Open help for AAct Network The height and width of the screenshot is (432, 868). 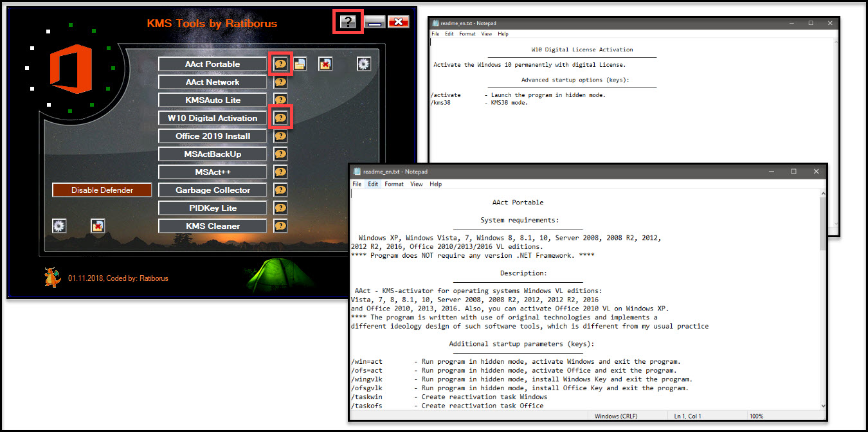point(280,82)
